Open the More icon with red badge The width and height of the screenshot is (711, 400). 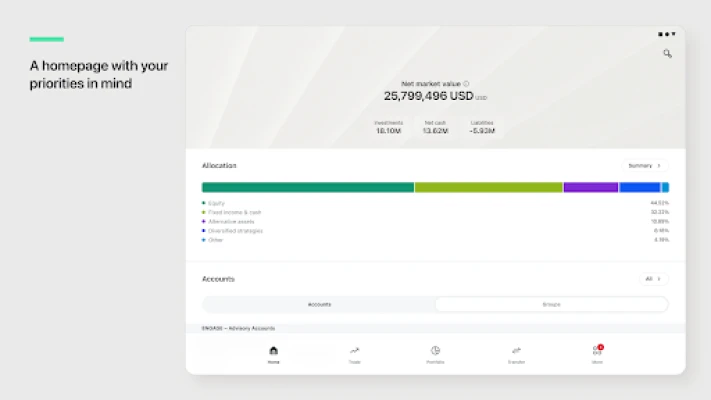tap(597, 352)
